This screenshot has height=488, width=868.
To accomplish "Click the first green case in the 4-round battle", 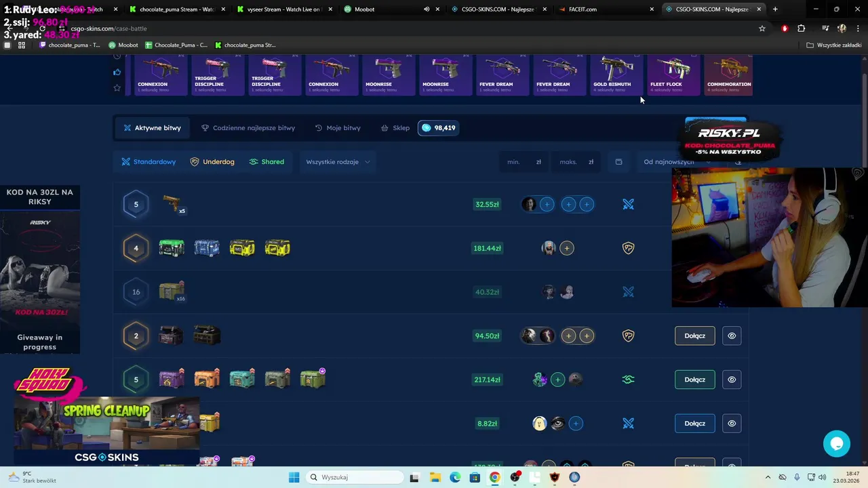I will pyautogui.click(x=172, y=248).
